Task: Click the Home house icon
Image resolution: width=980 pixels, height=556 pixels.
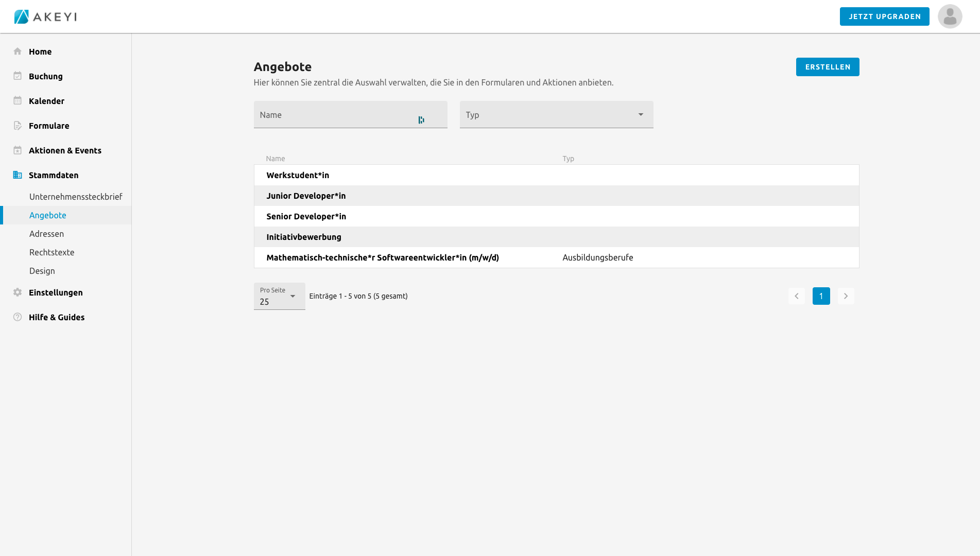Action: (x=18, y=51)
